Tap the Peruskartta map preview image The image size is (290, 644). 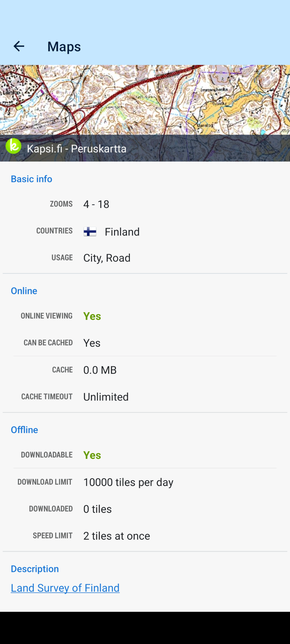pyautogui.click(x=145, y=100)
